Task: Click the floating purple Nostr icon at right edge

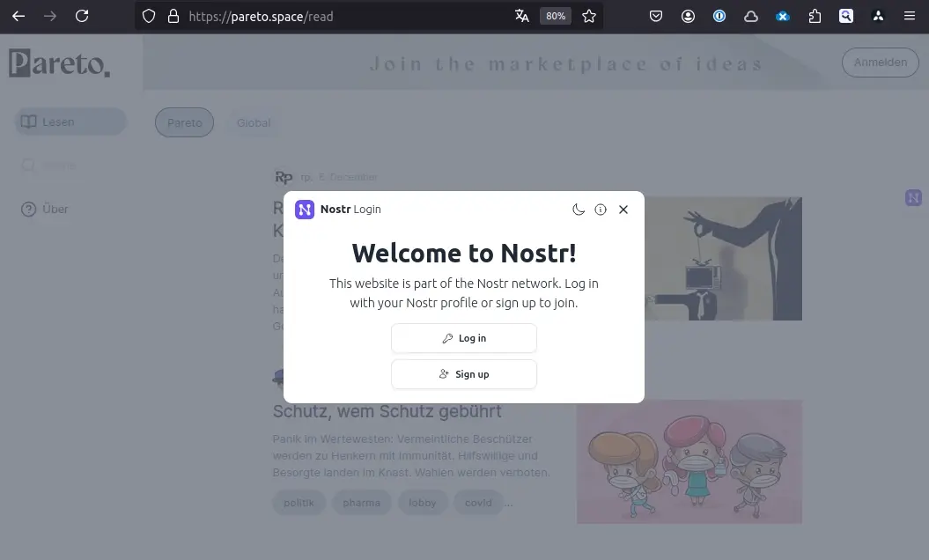Action: tap(913, 198)
